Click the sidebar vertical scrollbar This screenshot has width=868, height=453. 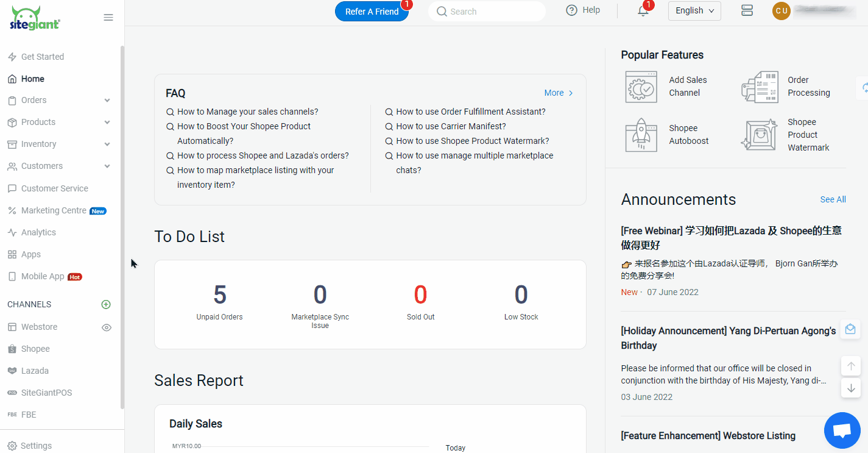pyautogui.click(x=122, y=227)
